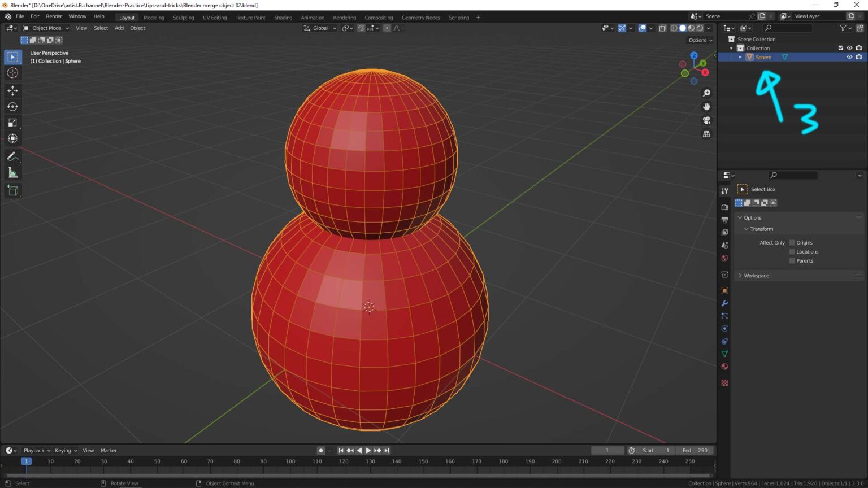Open the Texture properties checker tab
The width and height of the screenshot is (868, 488).
[724, 382]
